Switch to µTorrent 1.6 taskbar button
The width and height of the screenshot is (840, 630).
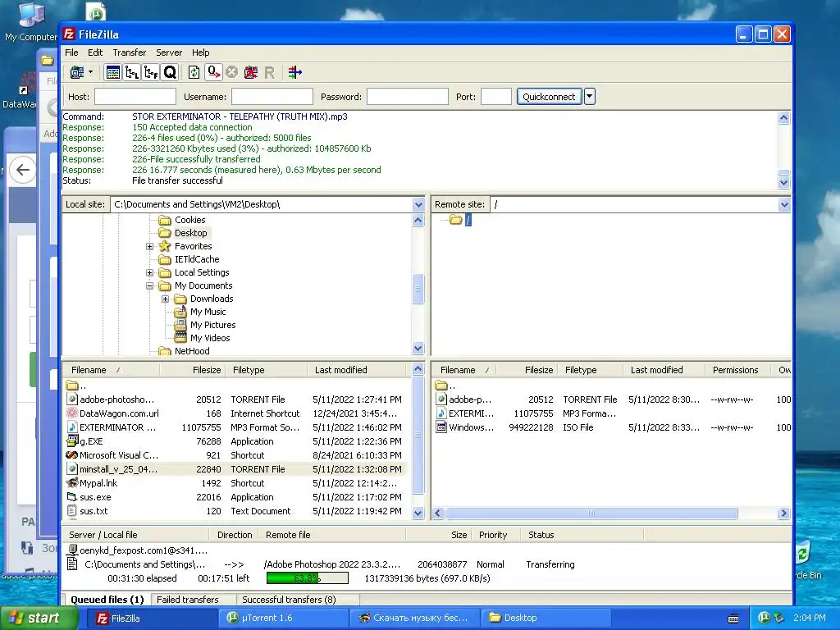click(x=283, y=619)
